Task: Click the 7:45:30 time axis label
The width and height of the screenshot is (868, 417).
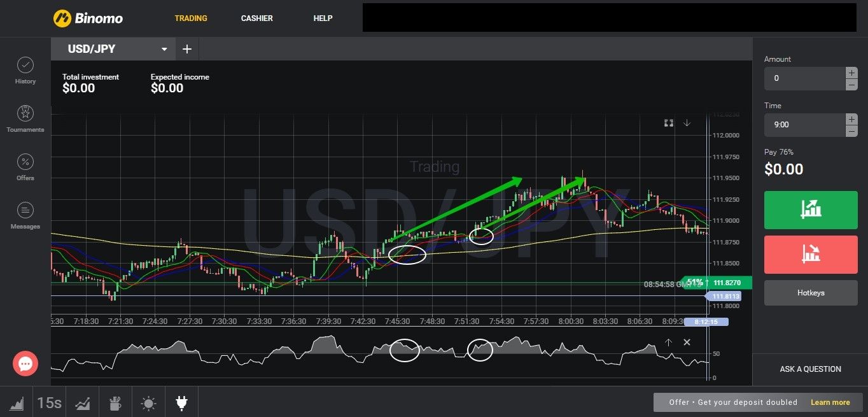Action: 397,322
